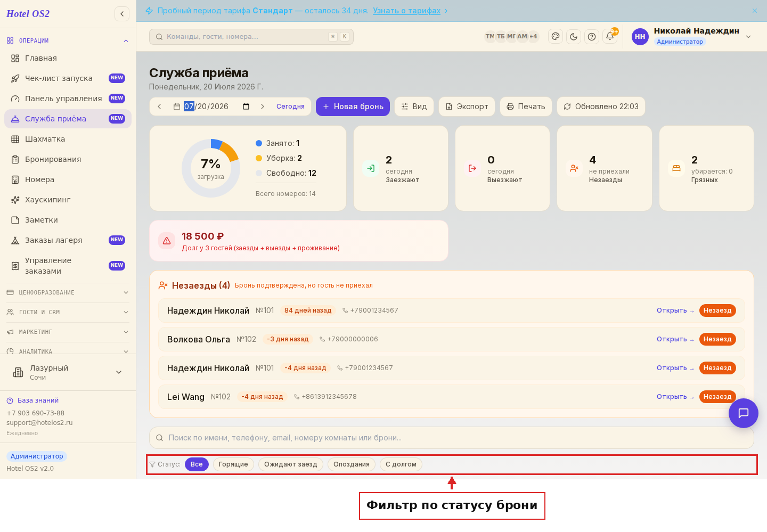The width and height of the screenshot is (767, 532).
Task: Open Узнать о тарифах link
Action: pos(407,11)
